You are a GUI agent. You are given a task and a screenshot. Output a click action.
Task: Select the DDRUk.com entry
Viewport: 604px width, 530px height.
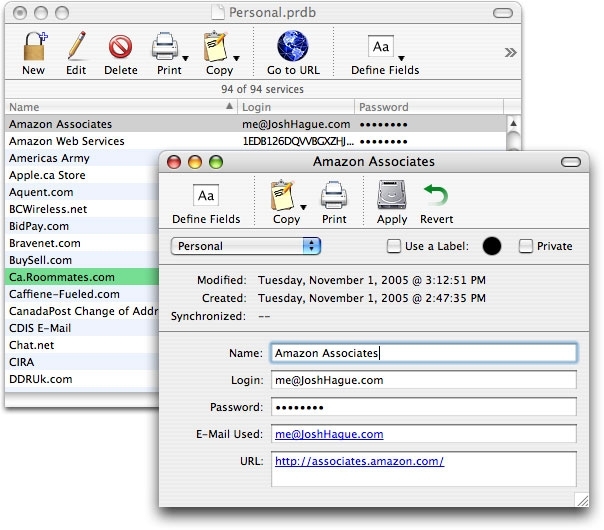[x=82, y=379]
